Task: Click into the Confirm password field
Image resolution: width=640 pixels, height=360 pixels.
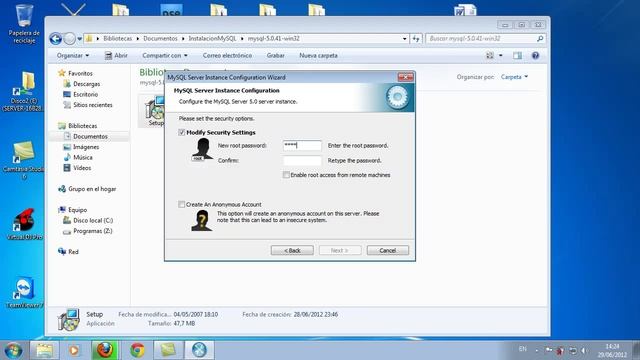Action: (x=302, y=160)
